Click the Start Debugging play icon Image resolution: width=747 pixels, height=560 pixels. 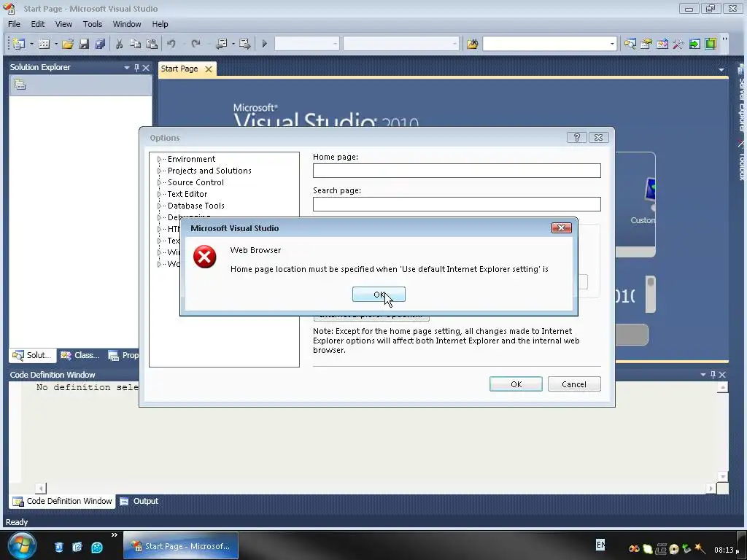(264, 44)
